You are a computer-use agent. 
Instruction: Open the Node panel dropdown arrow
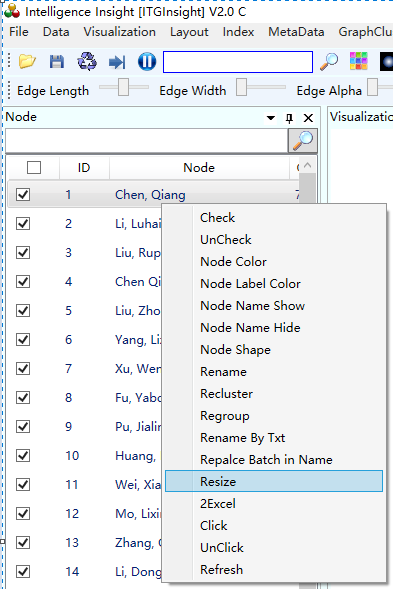pos(271,118)
